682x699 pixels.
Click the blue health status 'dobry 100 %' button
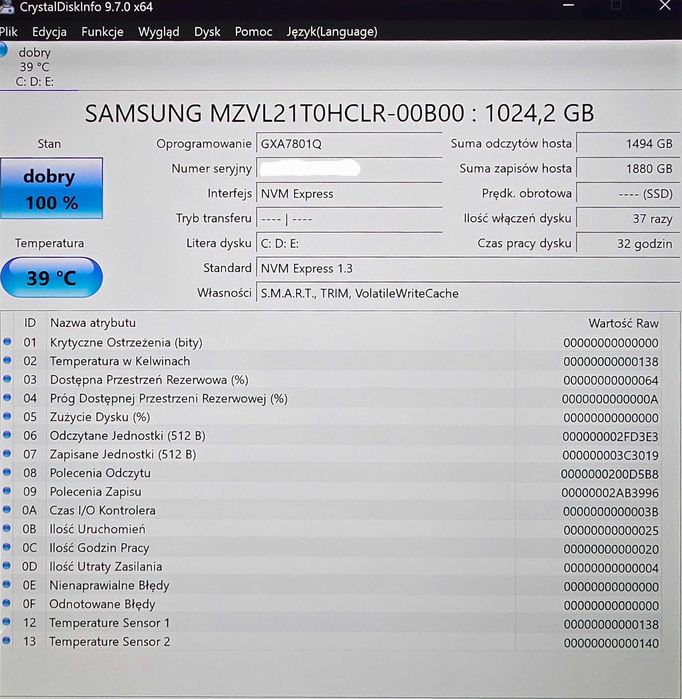coord(51,189)
